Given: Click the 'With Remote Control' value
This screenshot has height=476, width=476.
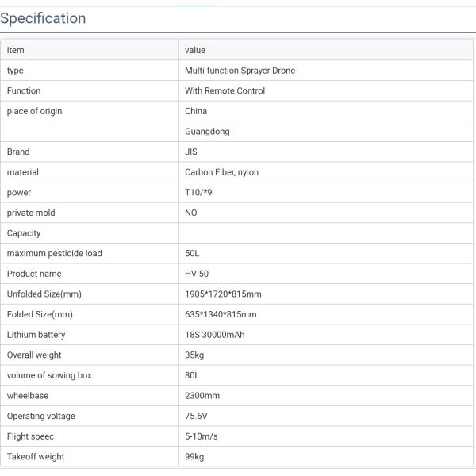Looking at the screenshot, I should click(225, 91).
